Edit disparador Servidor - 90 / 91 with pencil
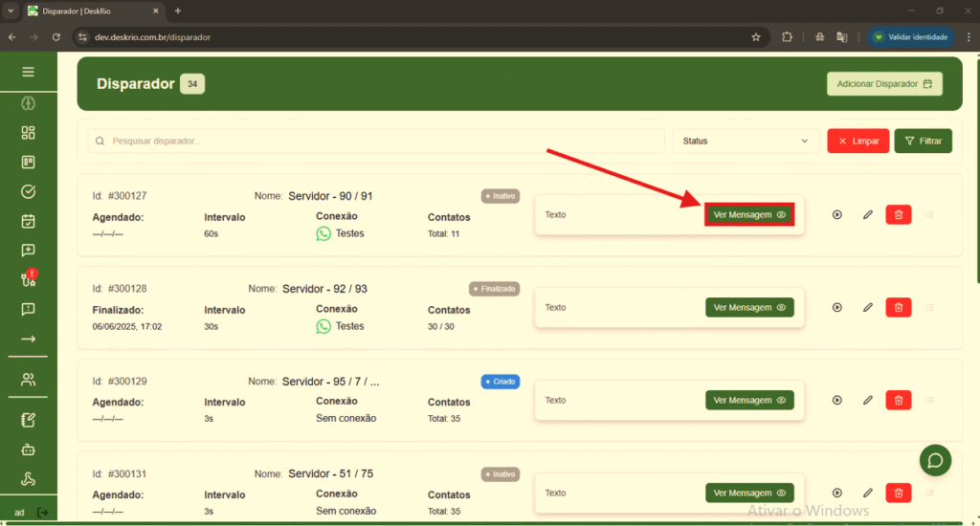The width and height of the screenshot is (980, 526). pyautogui.click(x=868, y=215)
